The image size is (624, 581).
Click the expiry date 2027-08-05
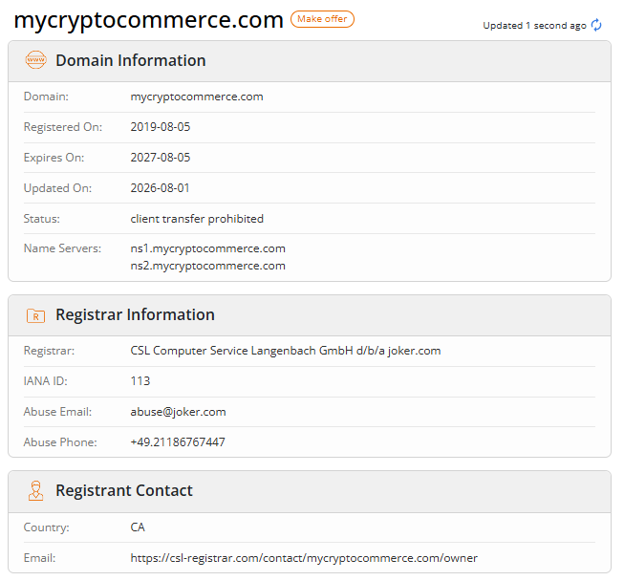(x=160, y=157)
